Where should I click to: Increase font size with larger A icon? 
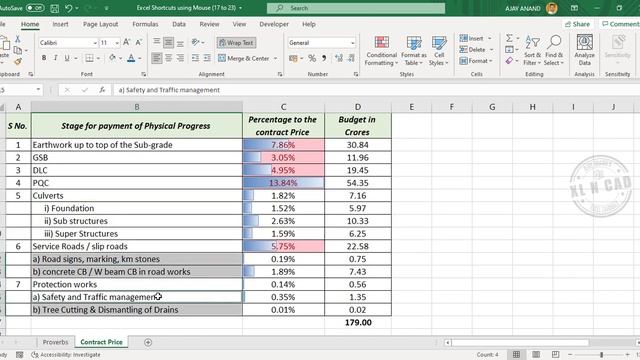point(127,42)
